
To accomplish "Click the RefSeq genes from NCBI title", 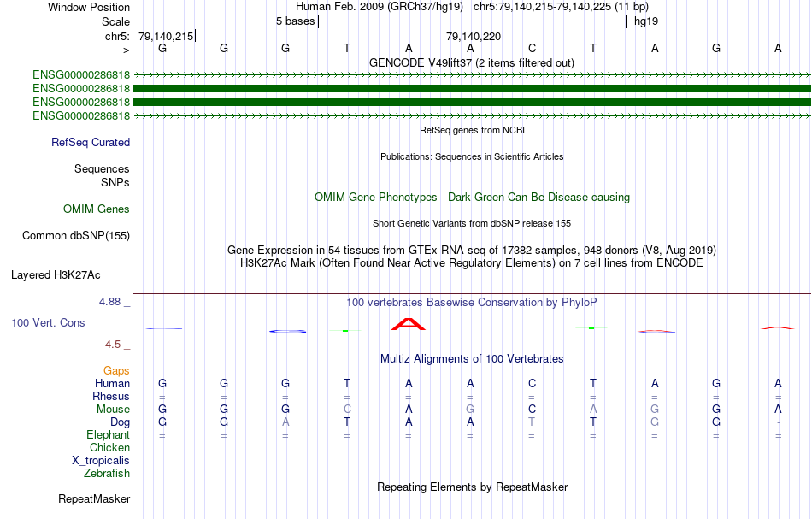I will [472, 130].
